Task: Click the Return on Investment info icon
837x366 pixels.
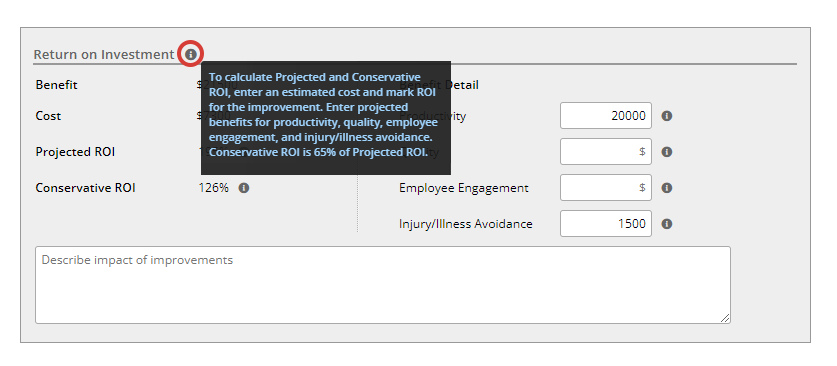Action: click(x=191, y=54)
